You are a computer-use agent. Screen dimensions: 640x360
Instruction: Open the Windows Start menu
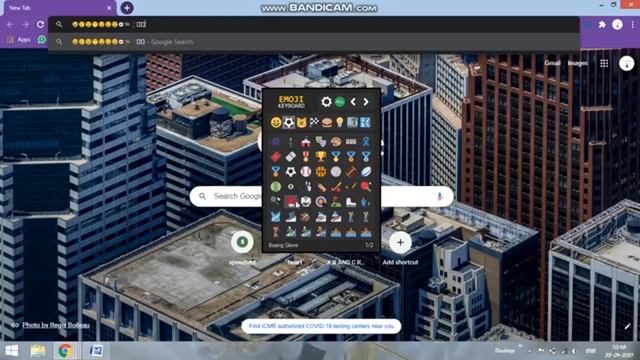[11, 351]
